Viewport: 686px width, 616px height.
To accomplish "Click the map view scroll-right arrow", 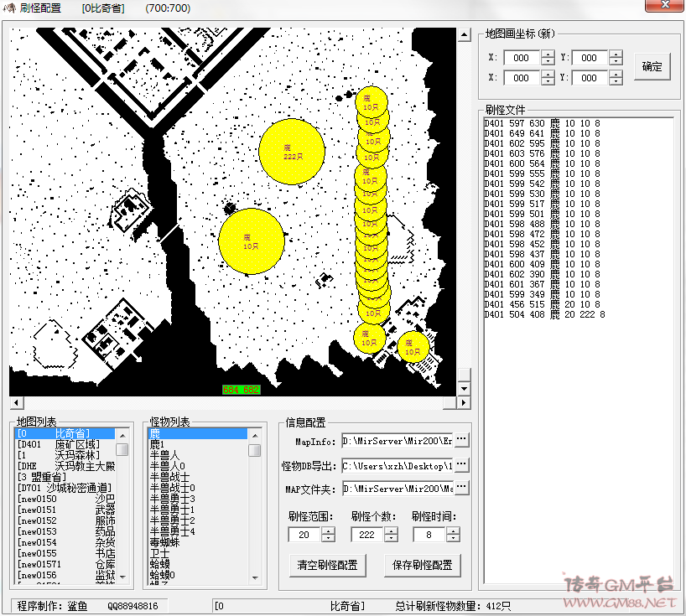I will [x=463, y=402].
